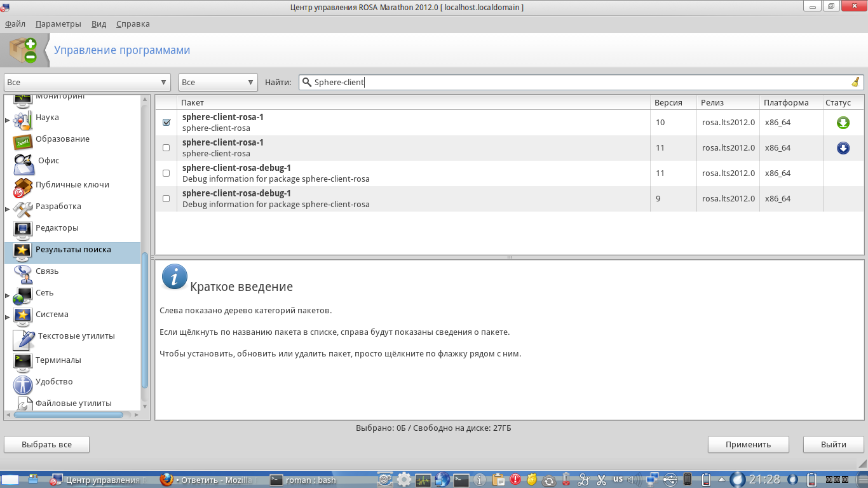This screenshot has width=868, height=488.
Task: Select the Результаты поиска category label
Action: coord(73,250)
